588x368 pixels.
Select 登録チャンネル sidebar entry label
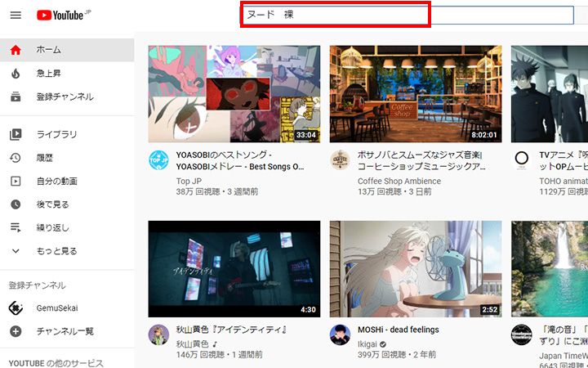click(65, 96)
